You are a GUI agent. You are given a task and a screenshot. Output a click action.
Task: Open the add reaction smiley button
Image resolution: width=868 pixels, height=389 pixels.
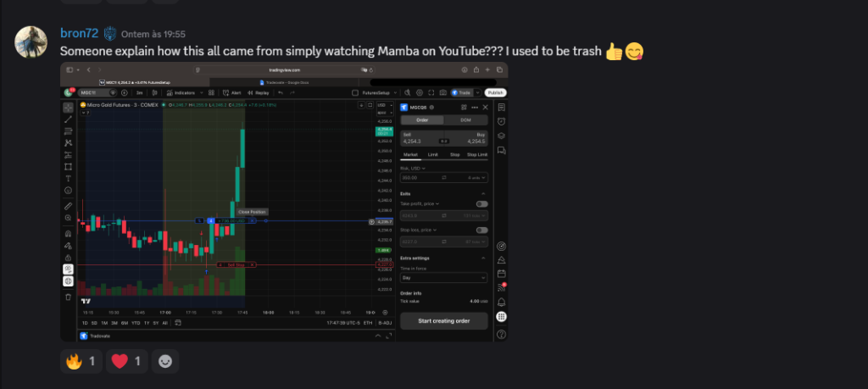[165, 361]
